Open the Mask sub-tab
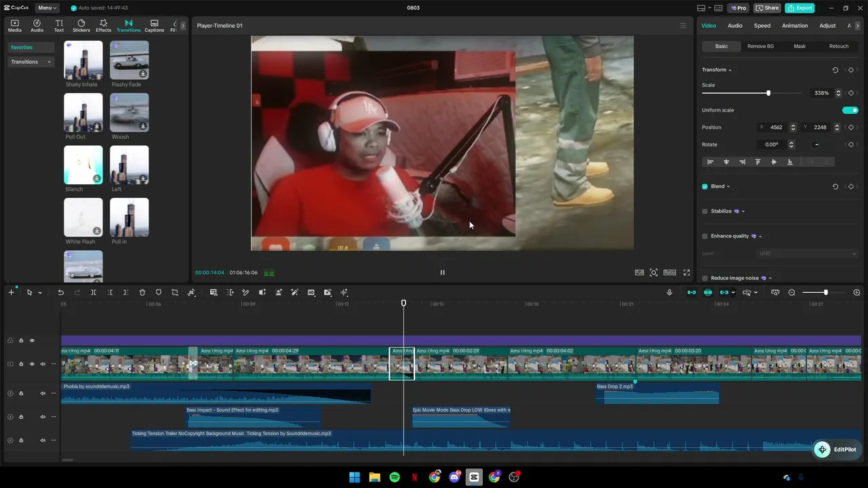The image size is (868, 488). coord(800,46)
